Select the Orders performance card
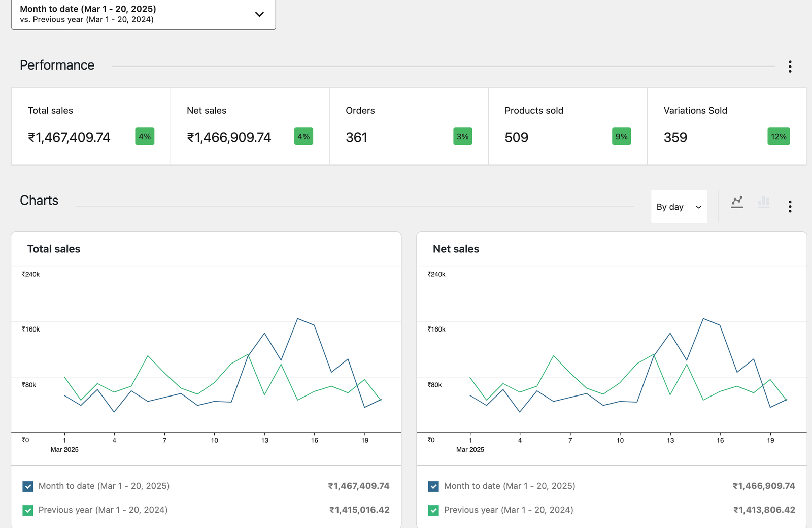This screenshot has width=812, height=528. tap(409, 126)
